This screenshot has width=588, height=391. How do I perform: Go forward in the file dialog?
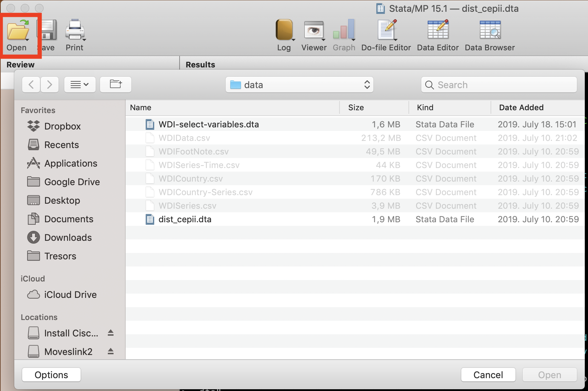pyautogui.click(x=50, y=85)
